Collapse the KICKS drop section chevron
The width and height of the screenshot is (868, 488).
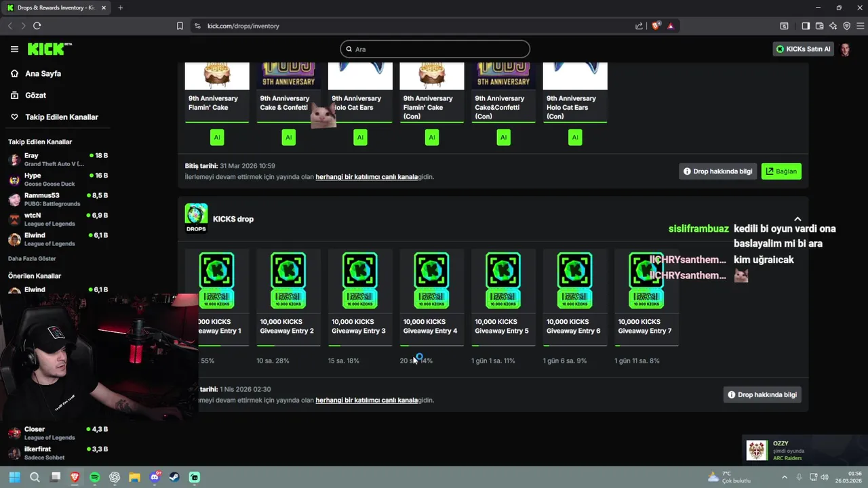[x=797, y=219]
